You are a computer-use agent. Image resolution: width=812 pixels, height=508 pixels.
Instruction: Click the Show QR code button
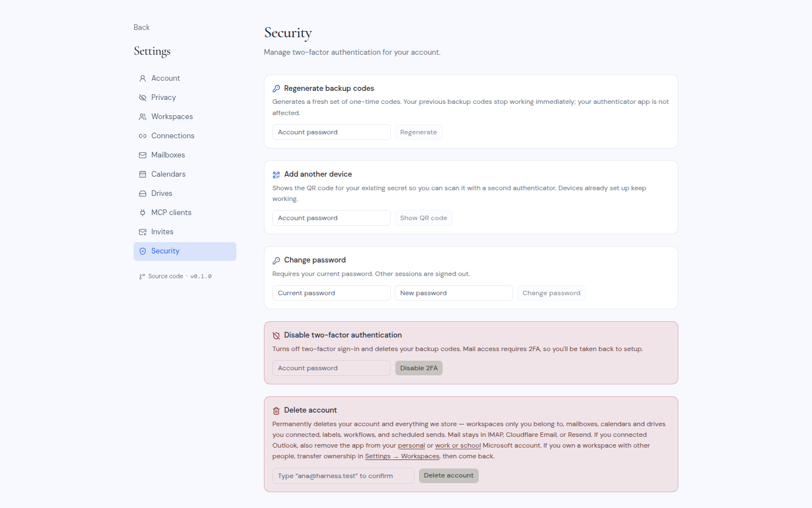[423, 218]
